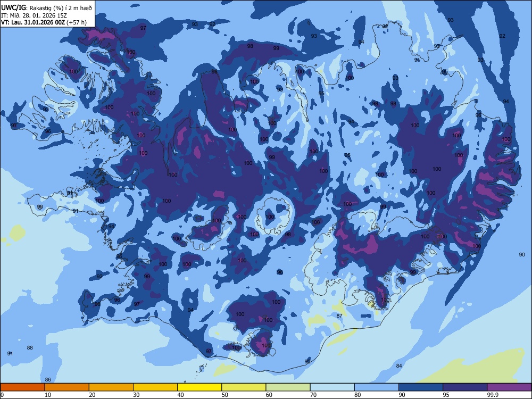Pick the 40–50 bright yellow legend swatch
532x399 pixels.
[199, 387]
